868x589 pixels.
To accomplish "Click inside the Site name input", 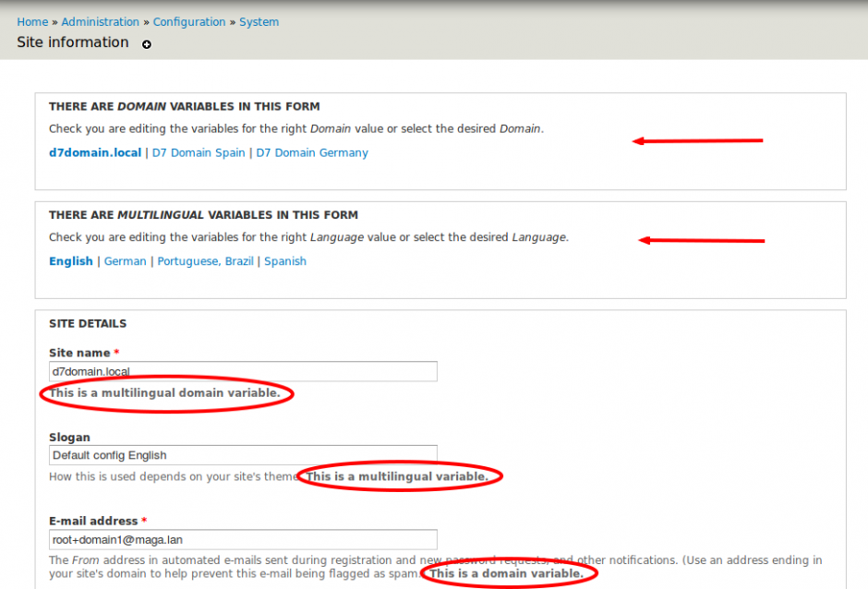I will [x=243, y=371].
